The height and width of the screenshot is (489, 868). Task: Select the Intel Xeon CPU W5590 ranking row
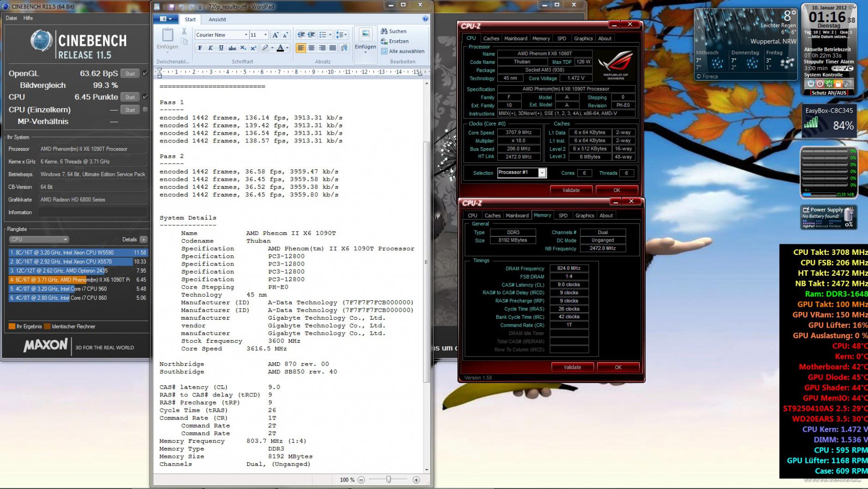[78, 253]
